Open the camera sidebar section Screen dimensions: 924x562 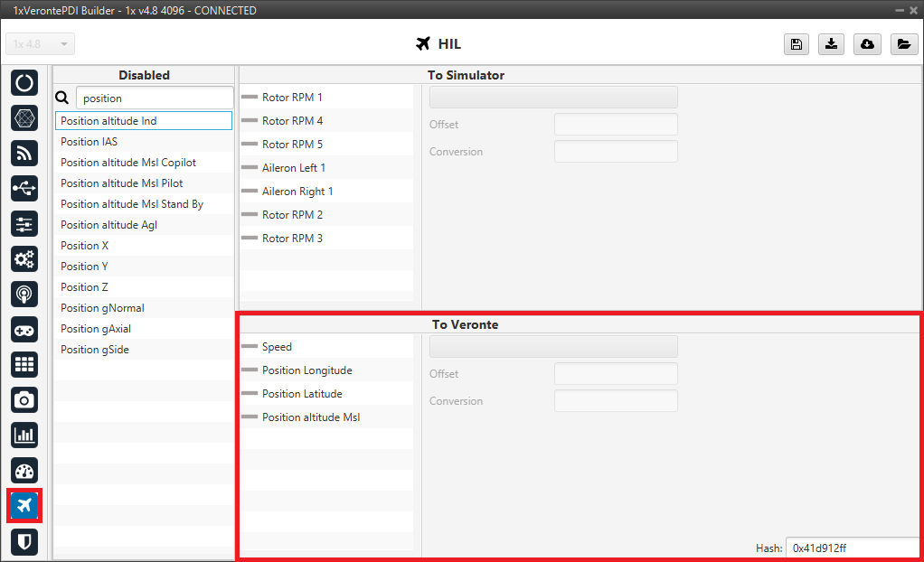tap(24, 399)
